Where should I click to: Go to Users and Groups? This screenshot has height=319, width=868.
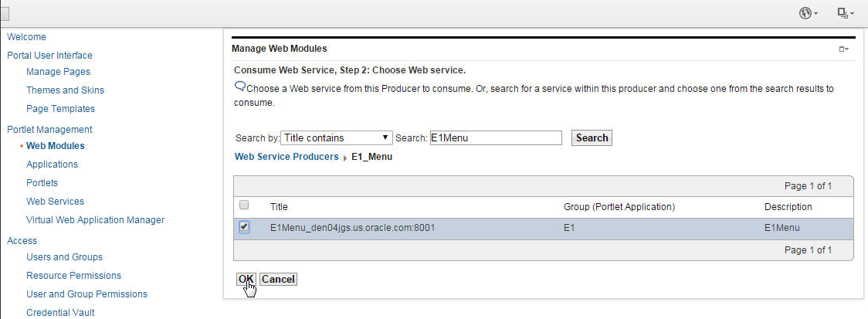pos(64,257)
